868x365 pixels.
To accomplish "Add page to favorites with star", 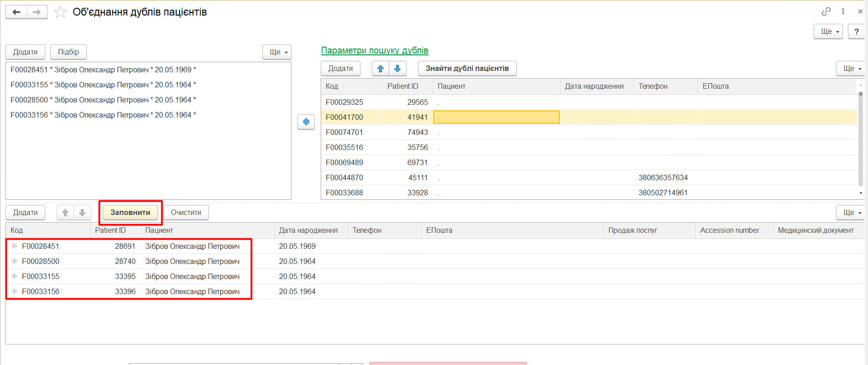I will [60, 12].
